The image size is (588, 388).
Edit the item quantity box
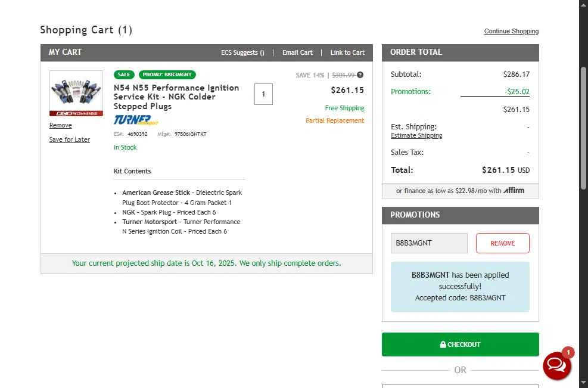(263, 94)
